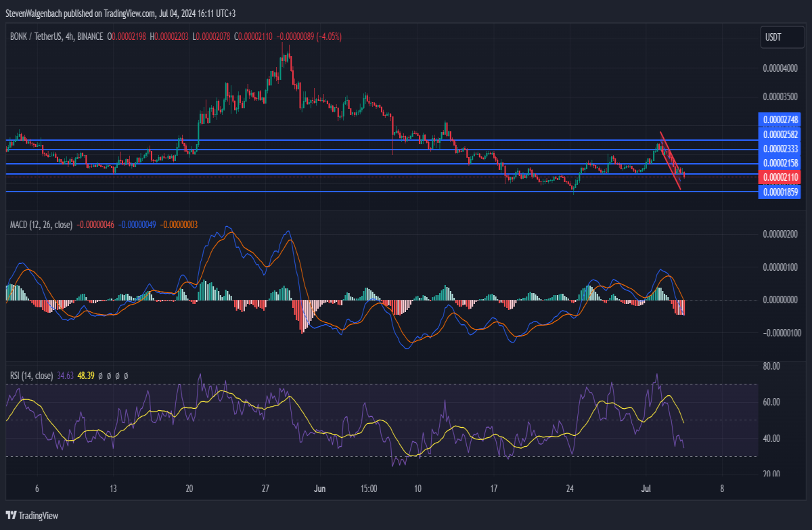Click the 0.00002333 price level label

(x=781, y=149)
